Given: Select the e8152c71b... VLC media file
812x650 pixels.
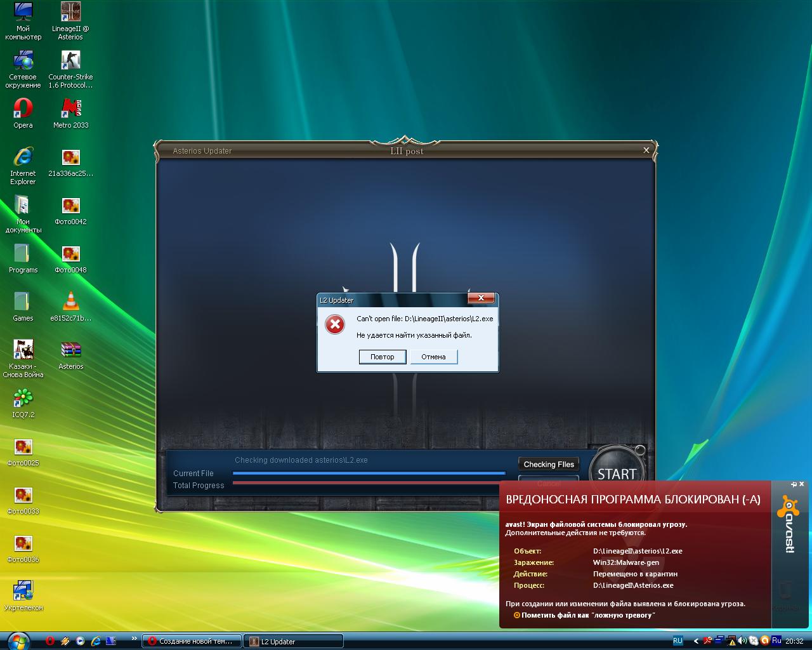Looking at the screenshot, I should [70, 307].
